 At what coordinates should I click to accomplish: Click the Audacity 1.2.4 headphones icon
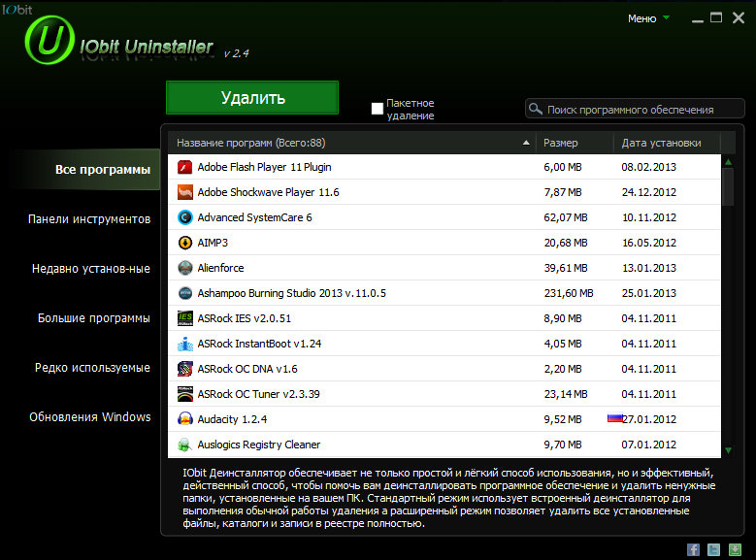184,419
